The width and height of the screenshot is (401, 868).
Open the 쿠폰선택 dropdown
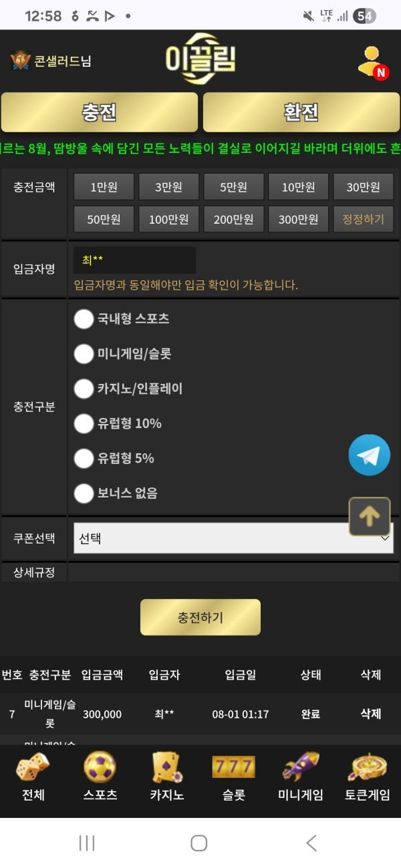click(x=233, y=538)
